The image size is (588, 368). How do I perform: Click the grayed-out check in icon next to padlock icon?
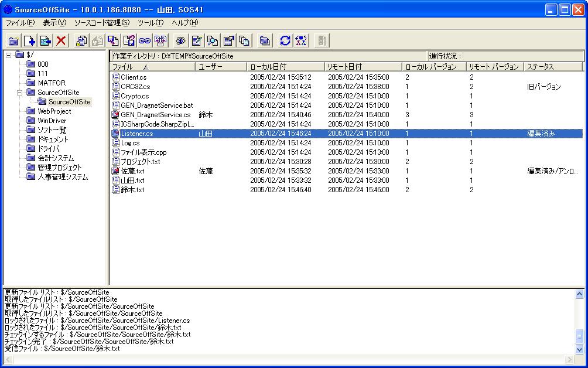coord(97,40)
